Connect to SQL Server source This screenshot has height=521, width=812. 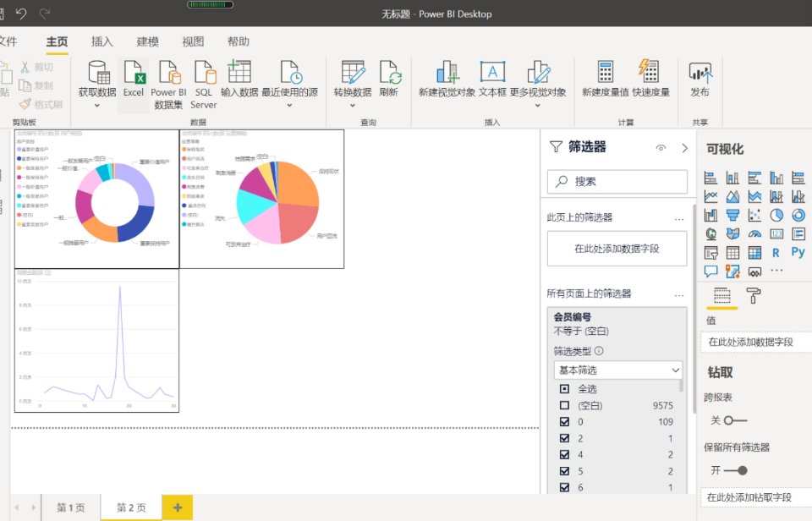click(205, 72)
